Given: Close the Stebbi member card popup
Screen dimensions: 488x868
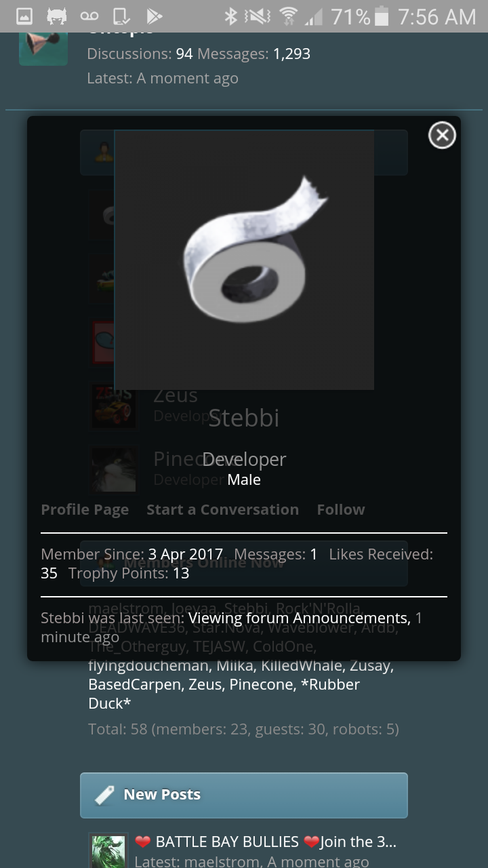Looking at the screenshot, I should coord(442,136).
